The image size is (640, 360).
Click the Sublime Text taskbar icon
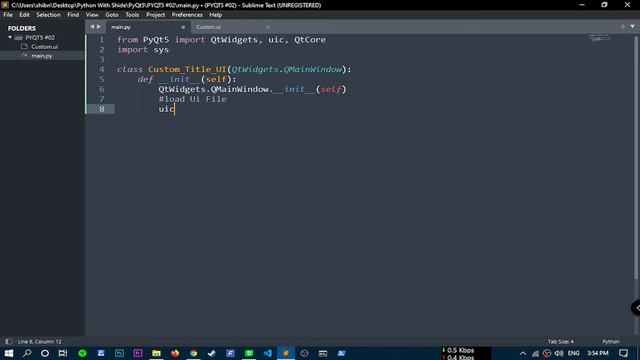pos(286,353)
